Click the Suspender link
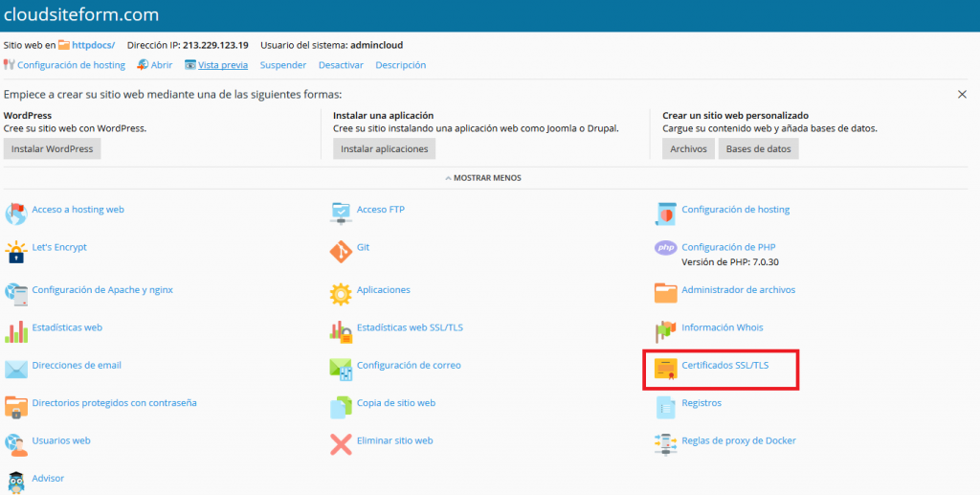The image size is (980, 495). pos(283,65)
